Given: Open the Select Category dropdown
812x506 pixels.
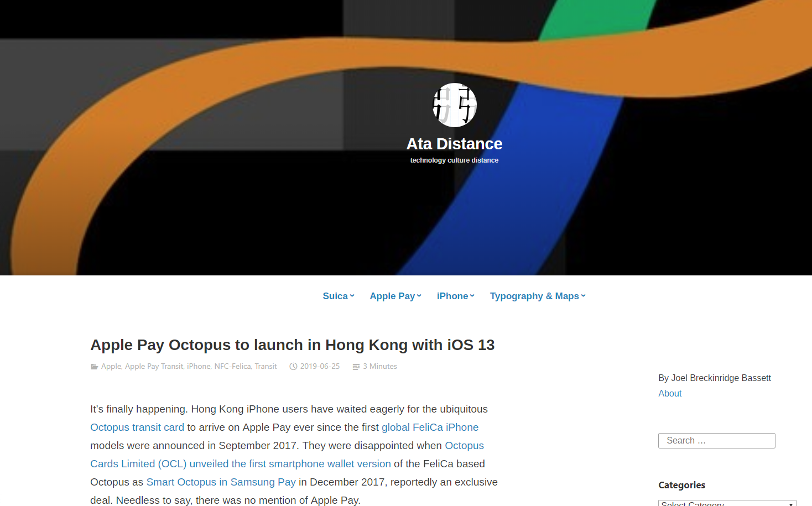Looking at the screenshot, I should point(727,503).
